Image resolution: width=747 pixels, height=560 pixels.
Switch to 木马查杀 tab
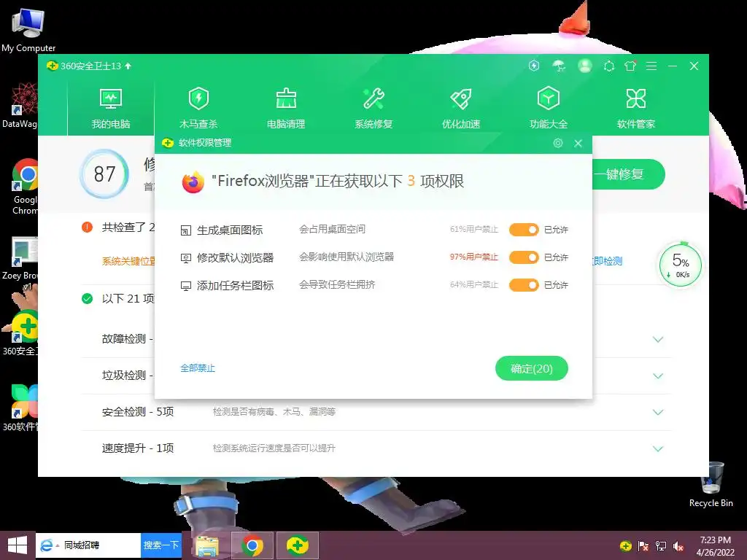198,108
